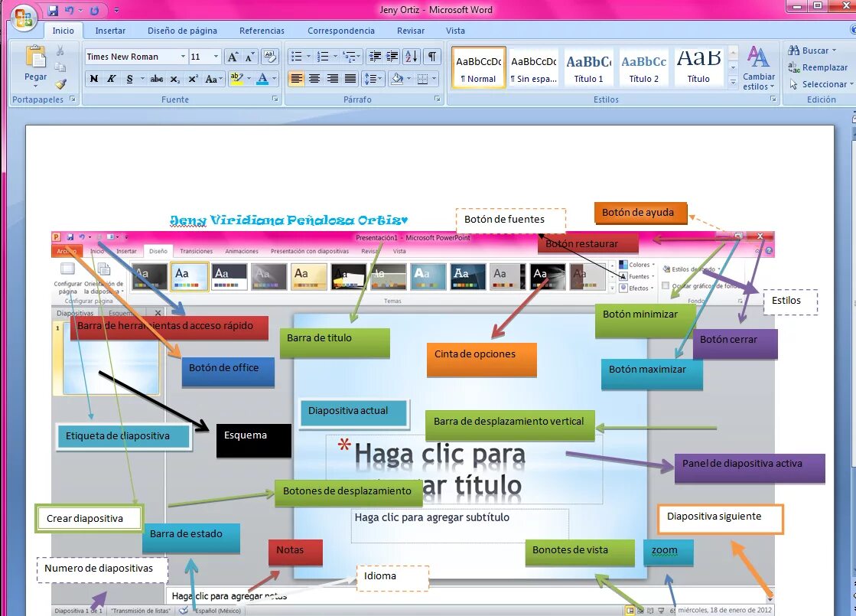Image resolution: width=856 pixels, height=616 pixels.
Task: Switch to the Insertar tab
Action: click(x=110, y=31)
